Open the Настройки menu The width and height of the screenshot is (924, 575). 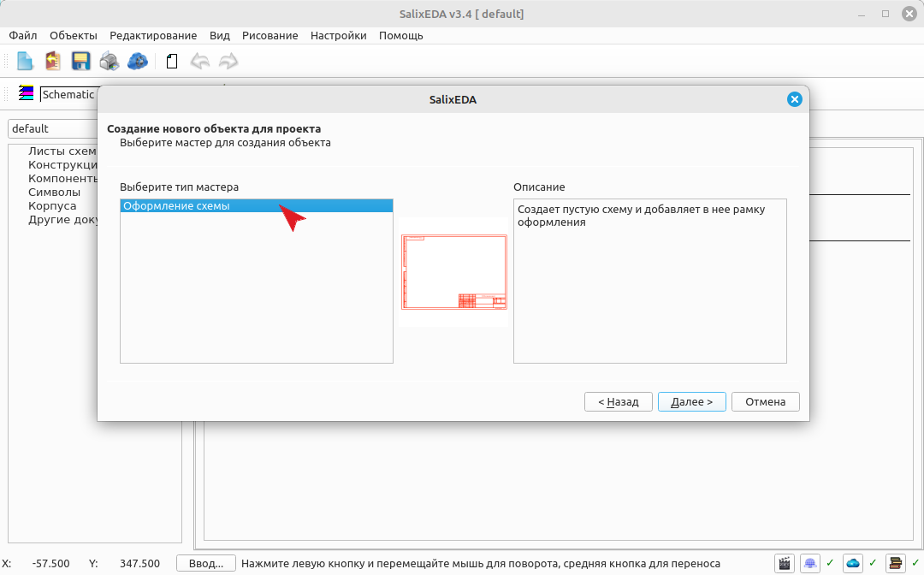point(338,35)
